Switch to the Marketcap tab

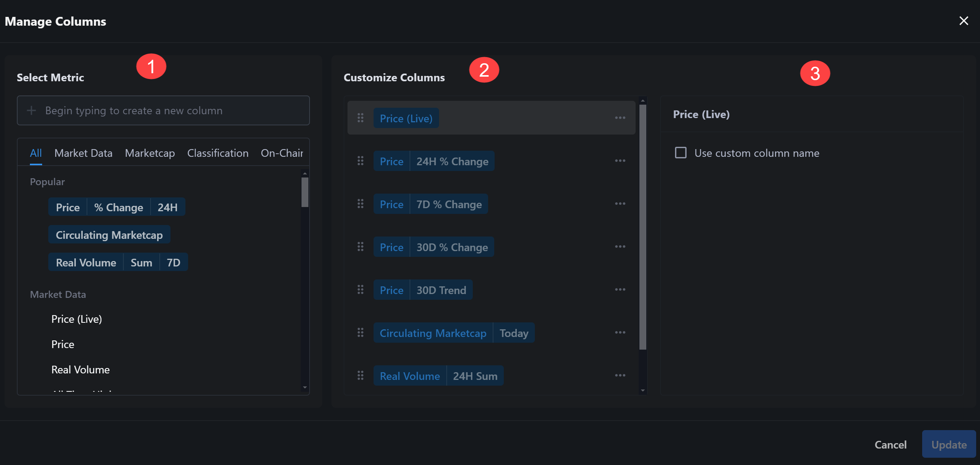click(x=150, y=153)
